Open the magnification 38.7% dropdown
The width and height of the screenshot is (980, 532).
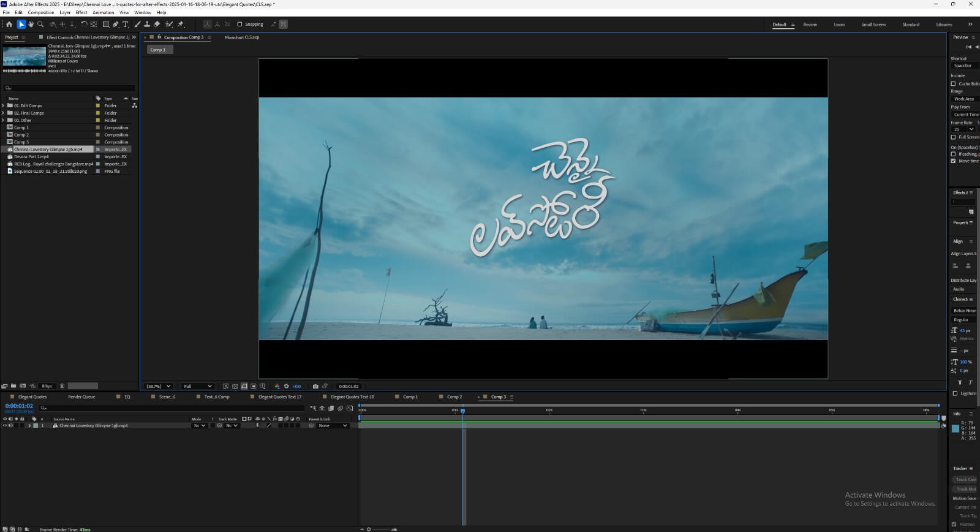[158, 386]
